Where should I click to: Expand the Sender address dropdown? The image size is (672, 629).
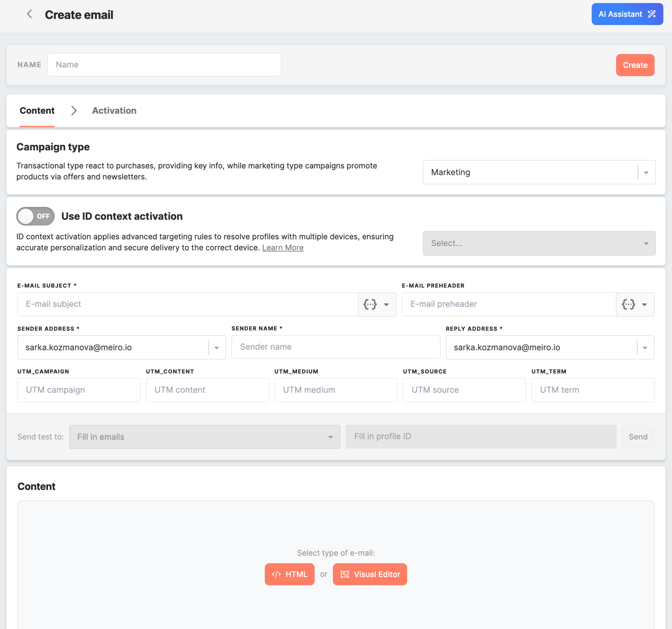[x=216, y=348]
